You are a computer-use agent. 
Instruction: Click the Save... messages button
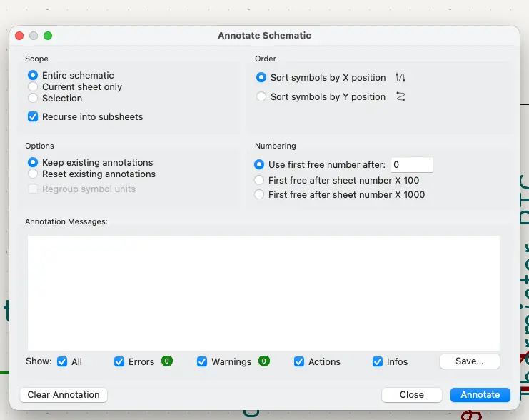click(470, 361)
